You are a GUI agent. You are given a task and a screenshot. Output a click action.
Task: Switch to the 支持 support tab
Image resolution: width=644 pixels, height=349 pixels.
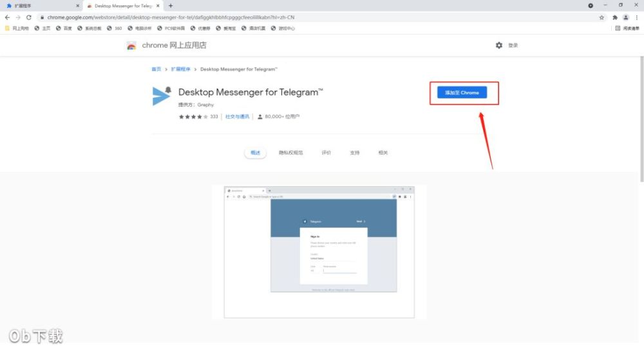[354, 153]
